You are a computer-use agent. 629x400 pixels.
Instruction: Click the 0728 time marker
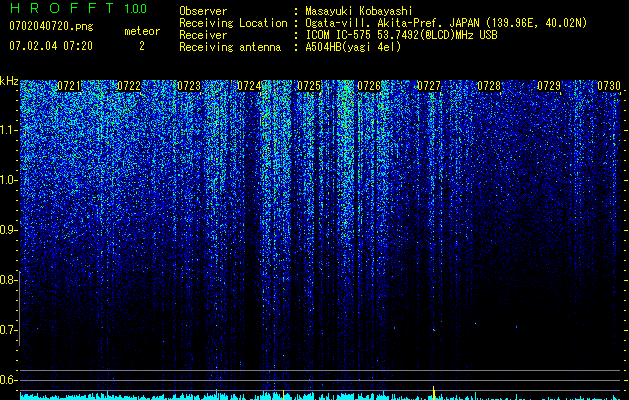tap(489, 86)
